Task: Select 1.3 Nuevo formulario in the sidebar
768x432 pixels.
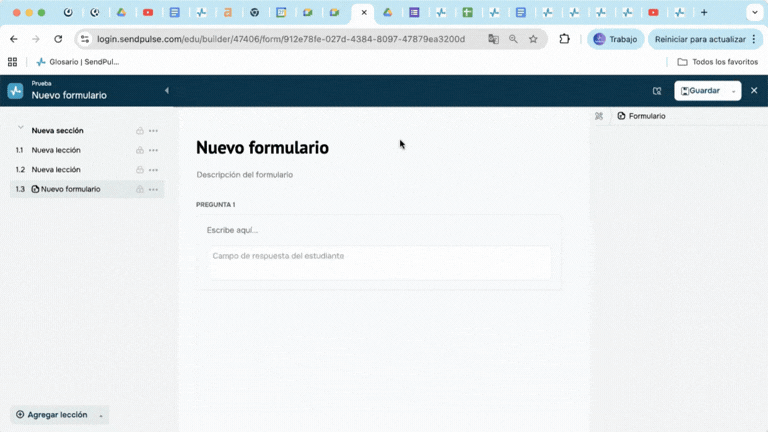Action: [87, 189]
